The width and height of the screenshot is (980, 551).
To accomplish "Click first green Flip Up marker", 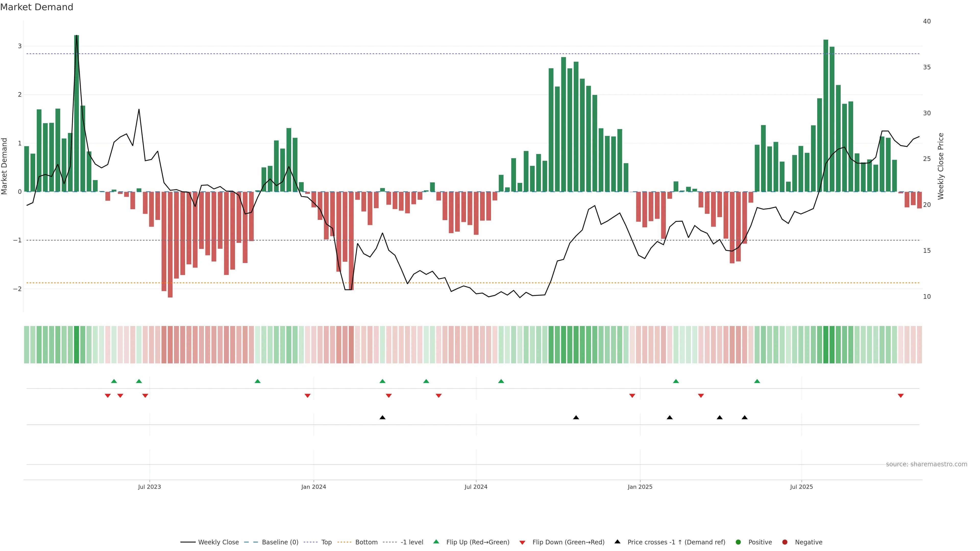I will coord(114,381).
